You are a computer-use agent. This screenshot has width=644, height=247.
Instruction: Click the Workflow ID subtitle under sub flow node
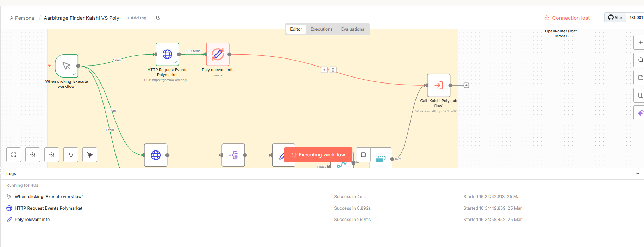pos(438,111)
